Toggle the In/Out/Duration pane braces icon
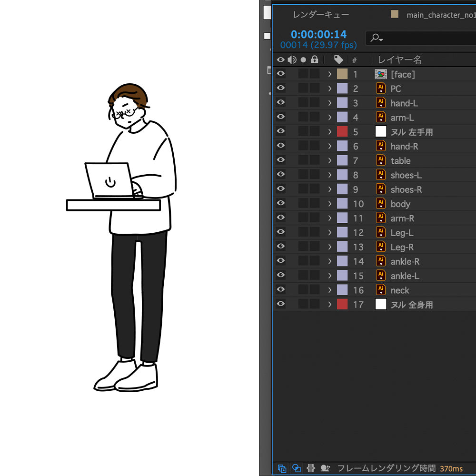Viewport: 476px width, 476px height. [311, 468]
